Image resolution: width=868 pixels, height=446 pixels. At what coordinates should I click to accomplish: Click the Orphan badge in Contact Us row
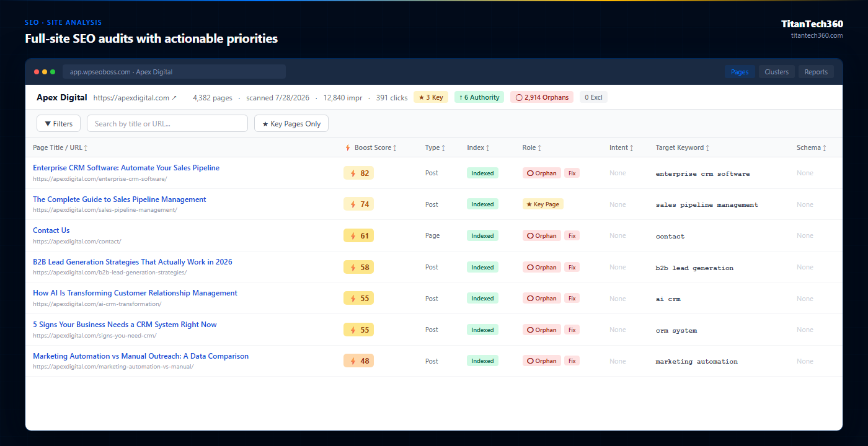542,235
